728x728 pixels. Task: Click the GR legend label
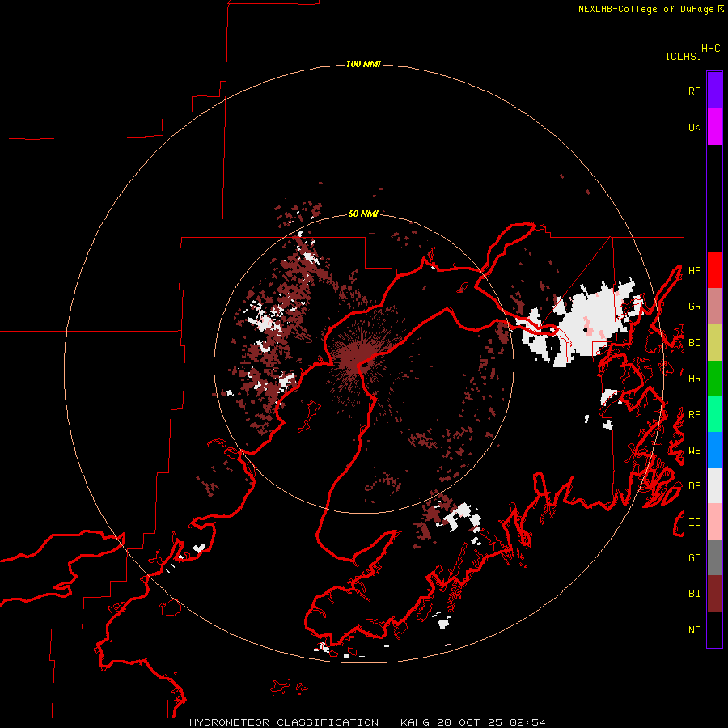(694, 307)
